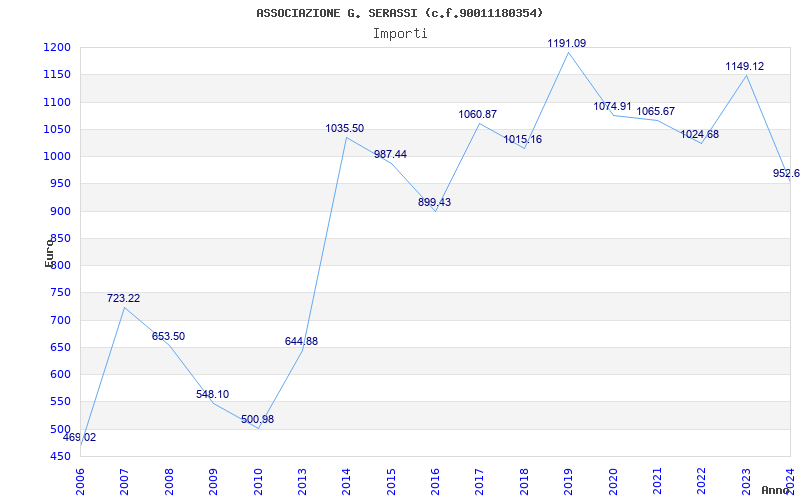Image resolution: width=800 pixels, height=500 pixels.
Task: Click the x-axis year 2006
Action: (80, 482)
